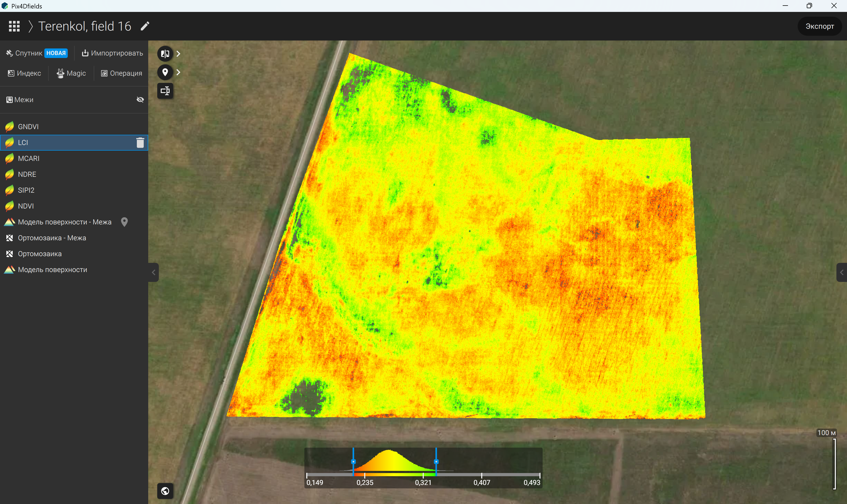This screenshot has width=847, height=504.
Task: Select the SIPI2 layer name
Action: tap(26, 190)
